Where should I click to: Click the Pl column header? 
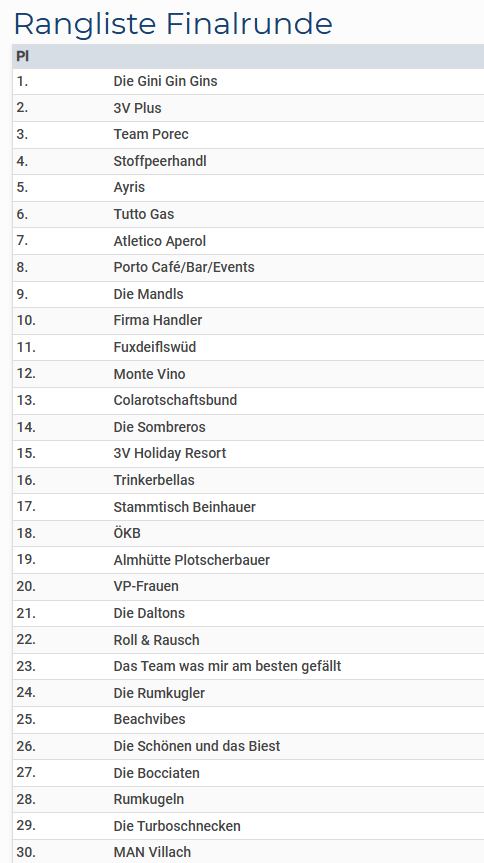pyautogui.click(x=22, y=56)
